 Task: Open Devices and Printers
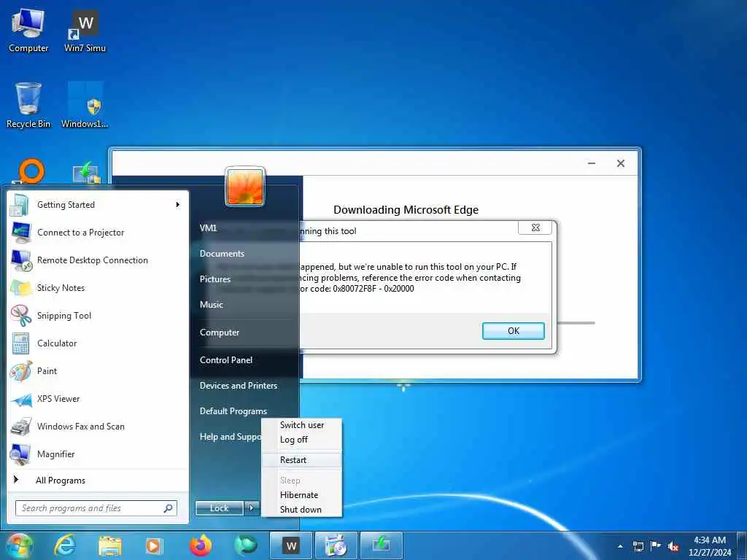239,386
